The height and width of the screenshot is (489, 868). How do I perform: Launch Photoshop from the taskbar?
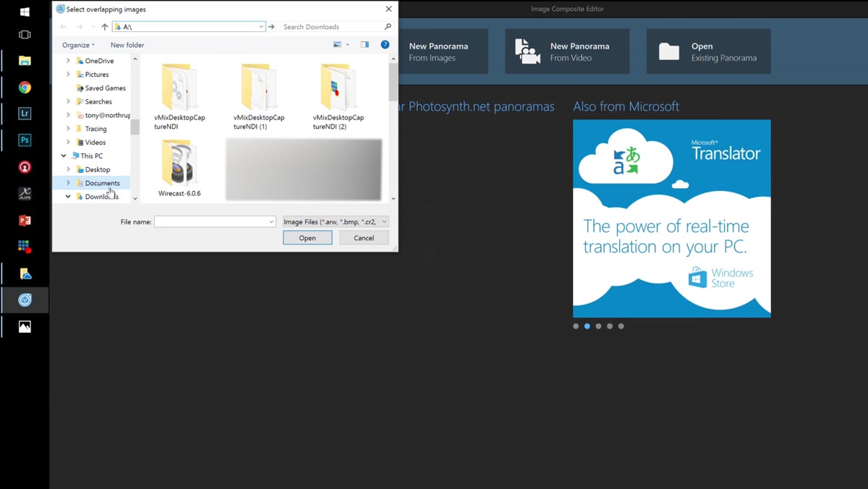[x=25, y=140]
